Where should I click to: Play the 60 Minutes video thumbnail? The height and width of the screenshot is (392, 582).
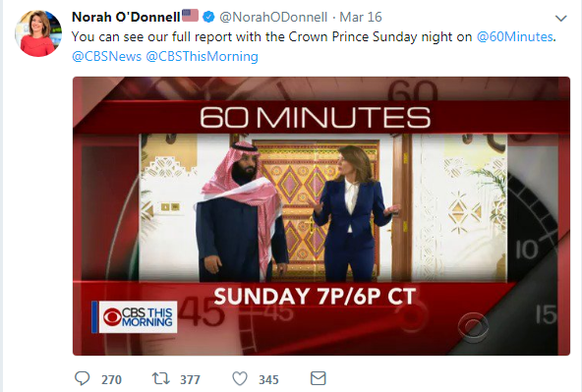tap(321, 216)
